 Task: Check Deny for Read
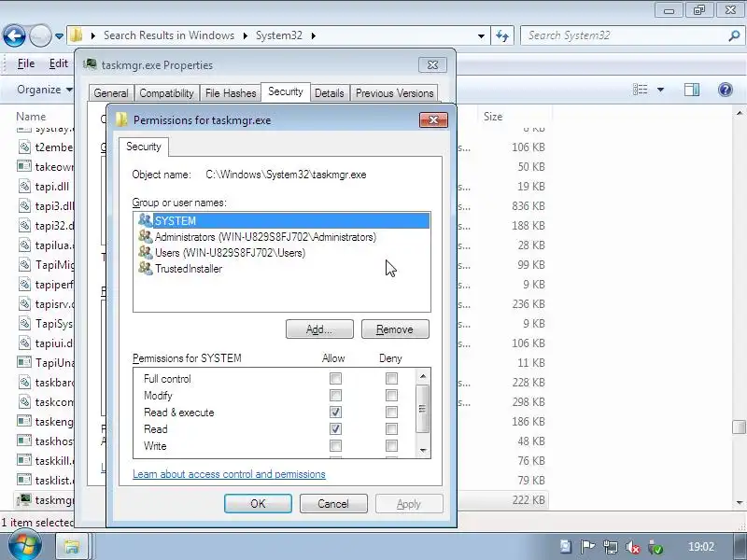391,428
